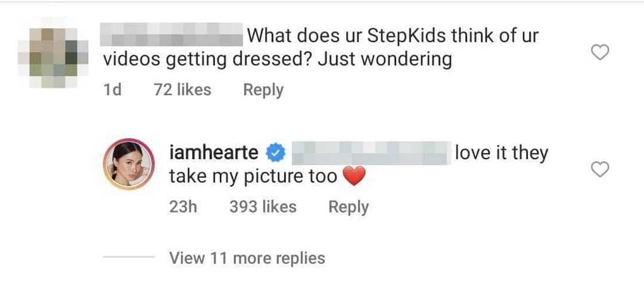Screen dimensions: 644x288
Task: Tap the heart beside iamhearte's reply
Action: click(600, 169)
